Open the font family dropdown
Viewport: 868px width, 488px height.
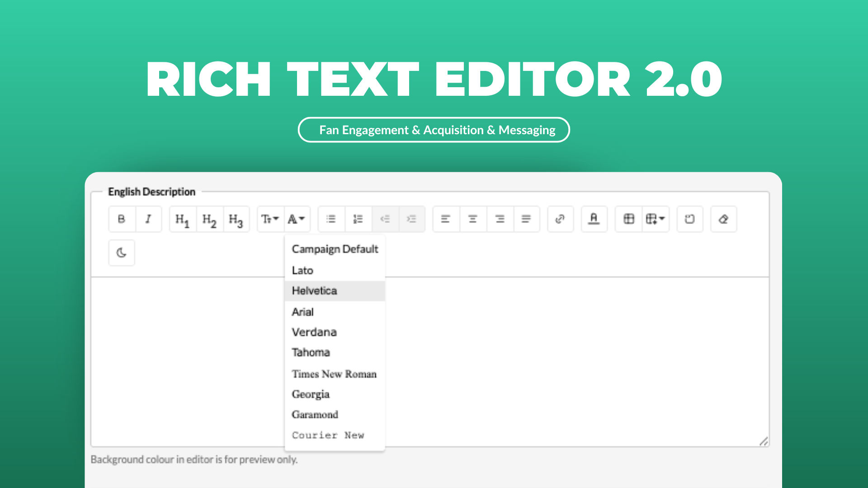point(296,219)
